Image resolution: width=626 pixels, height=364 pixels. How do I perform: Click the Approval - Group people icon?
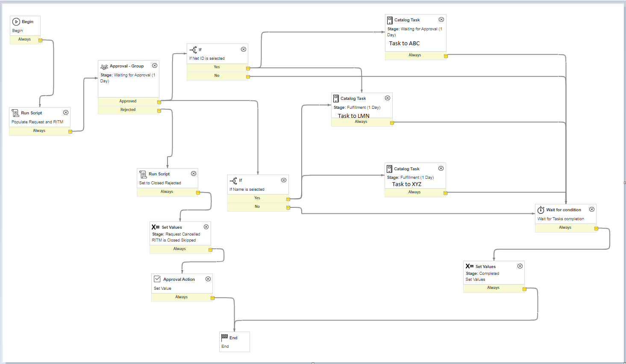[x=104, y=67]
